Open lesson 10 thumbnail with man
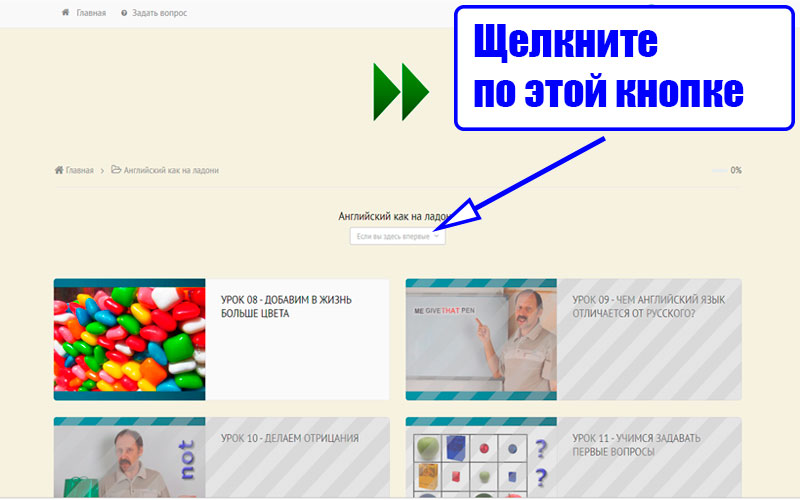This screenshot has width=800, height=500. tap(130, 457)
